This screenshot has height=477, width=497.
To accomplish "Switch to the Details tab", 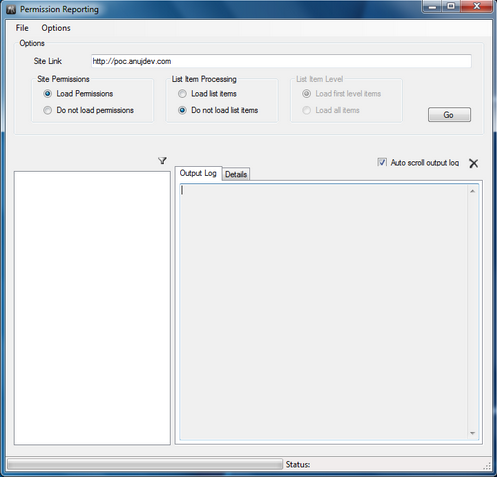I will 236,174.
